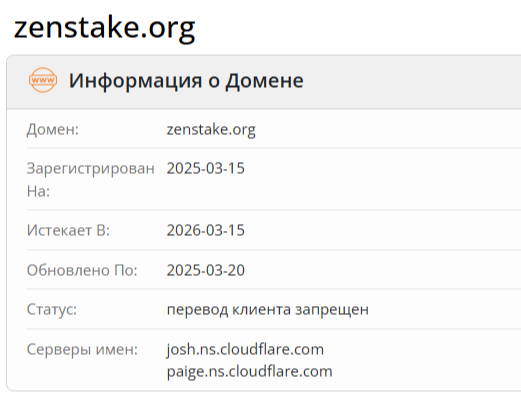Click the word Домене in header
Viewport: 521px width, 394px height.
(x=265, y=81)
